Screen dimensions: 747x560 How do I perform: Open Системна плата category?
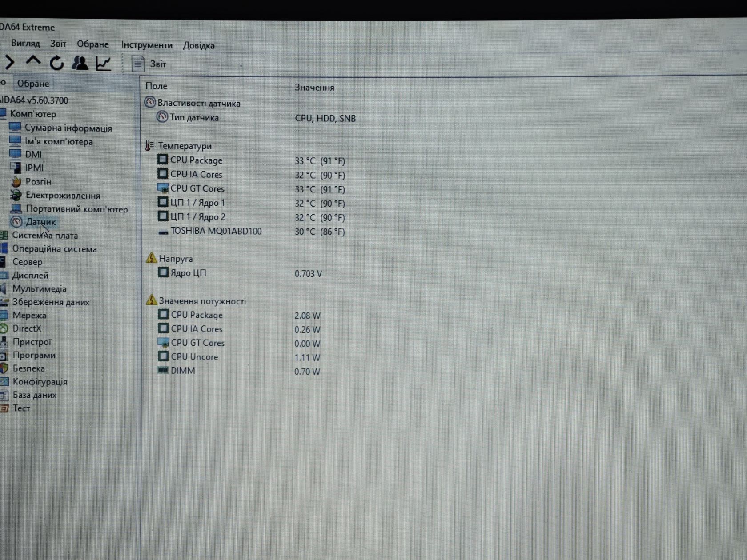39,236
